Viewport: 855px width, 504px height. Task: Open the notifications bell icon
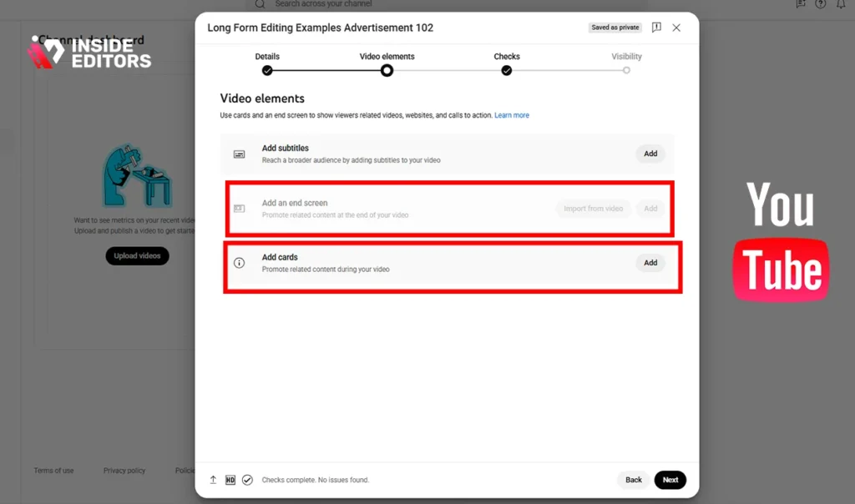pyautogui.click(x=841, y=4)
